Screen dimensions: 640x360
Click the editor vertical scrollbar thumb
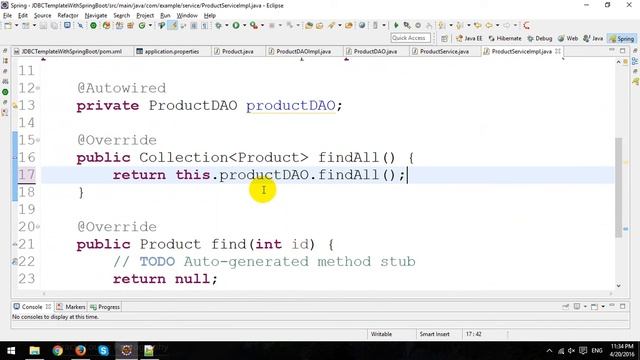(x=618, y=187)
